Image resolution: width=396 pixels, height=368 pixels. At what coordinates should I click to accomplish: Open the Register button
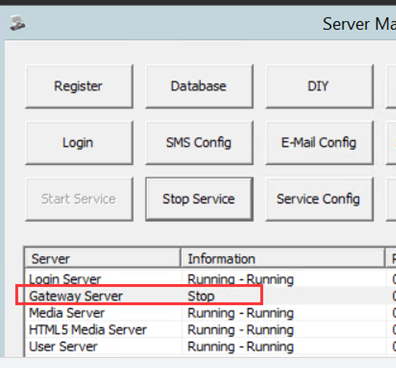click(79, 86)
